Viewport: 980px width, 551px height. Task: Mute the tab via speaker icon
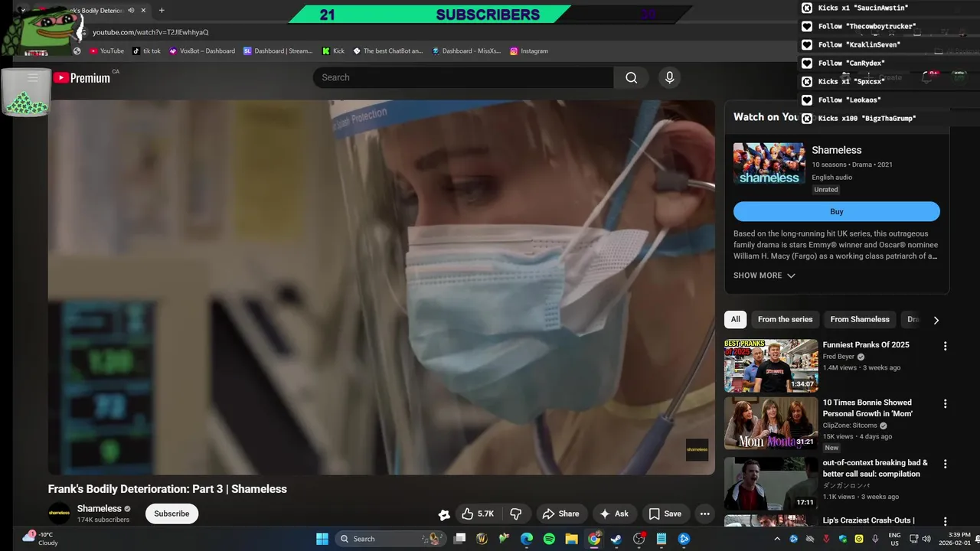(131, 11)
